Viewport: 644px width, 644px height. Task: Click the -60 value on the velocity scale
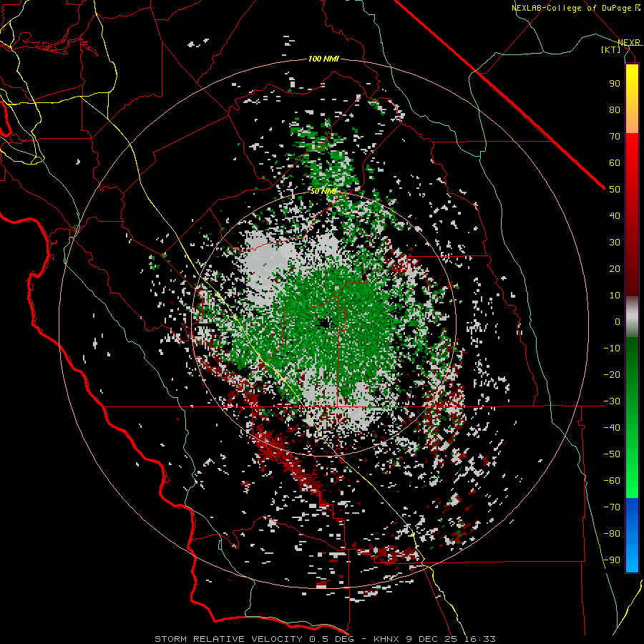(x=612, y=481)
